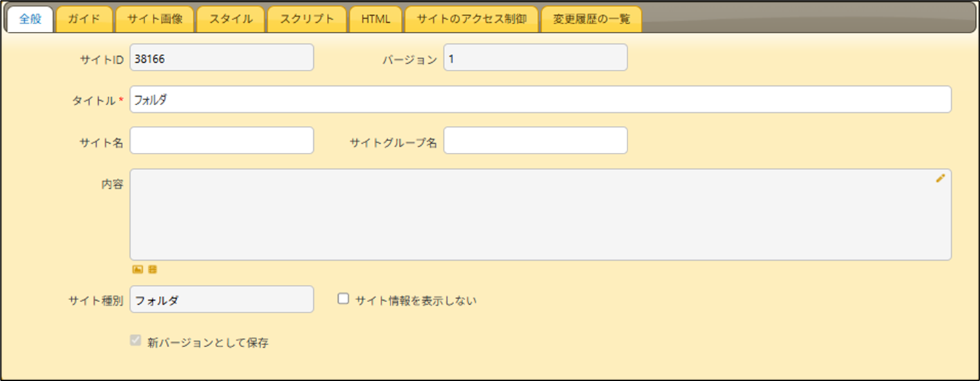The height and width of the screenshot is (381, 980).
Task: Open the サイト画像 tab
Action: tap(155, 19)
